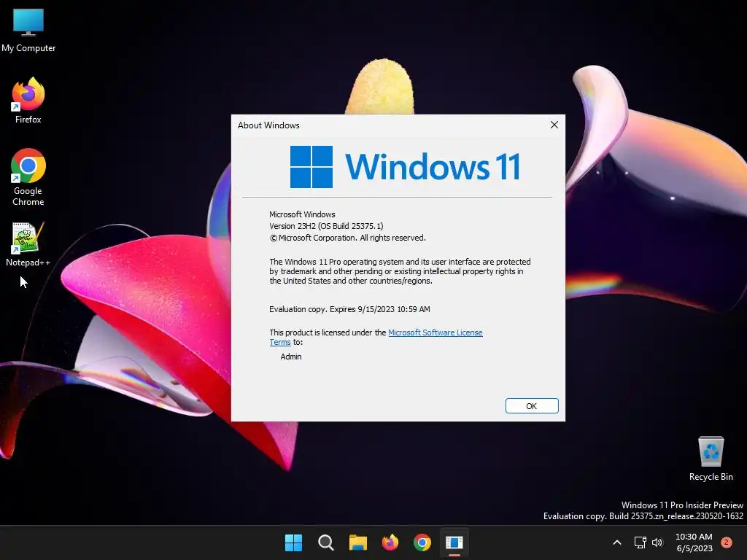Open File Explorer from taskbar
The image size is (747, 560).
(357, 542)
